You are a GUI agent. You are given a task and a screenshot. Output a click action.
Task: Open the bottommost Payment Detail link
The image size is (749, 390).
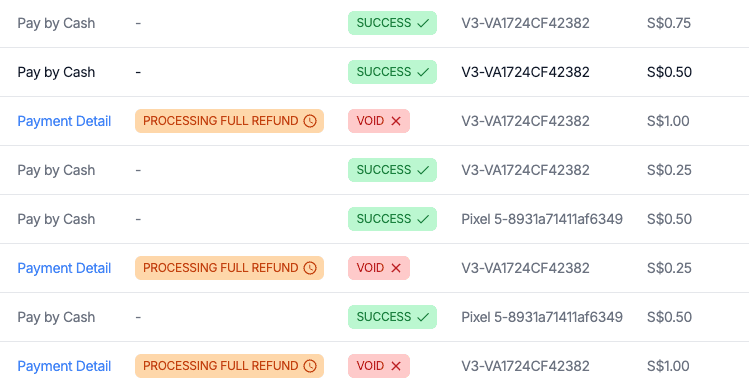64,366
